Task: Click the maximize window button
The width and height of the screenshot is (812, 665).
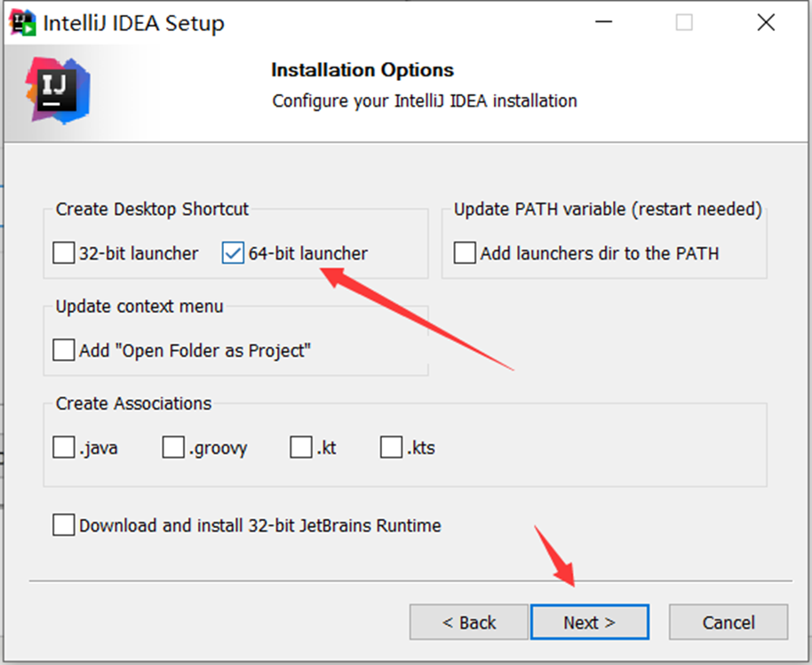Action: tap(684, 23)
